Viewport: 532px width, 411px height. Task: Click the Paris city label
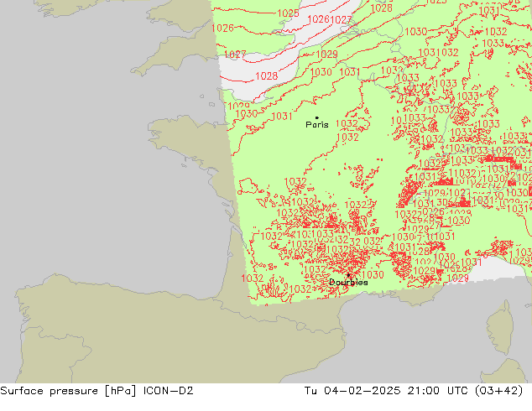click(317, 125)
